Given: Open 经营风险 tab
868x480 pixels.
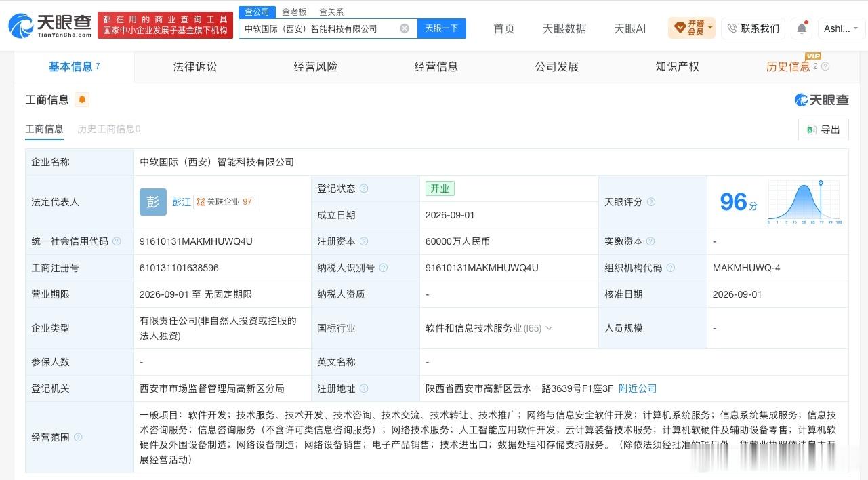Looking at the screenshot, I should pyautogui.click(x=316, y=66).
